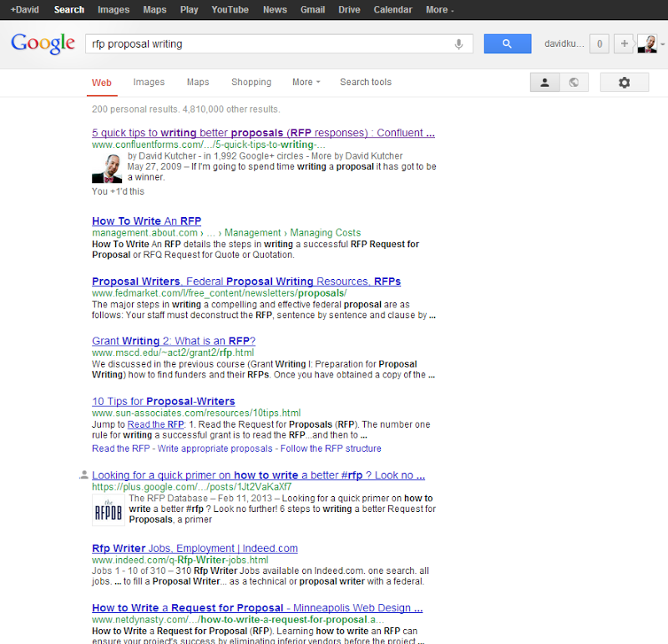The image size is (668, 644).
Task: Click the personal result person icon beside Looking for a quick primer
Action: click(84, 474)
